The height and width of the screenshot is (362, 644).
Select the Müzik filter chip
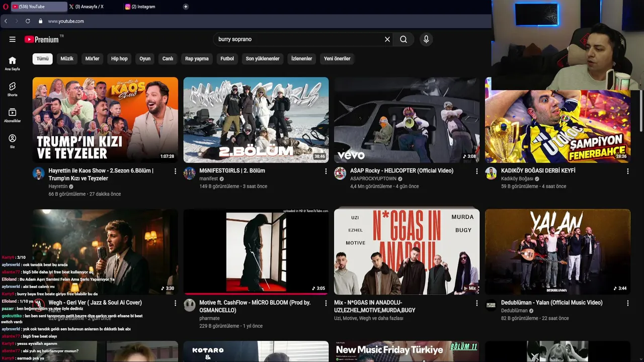pos(67,58)
